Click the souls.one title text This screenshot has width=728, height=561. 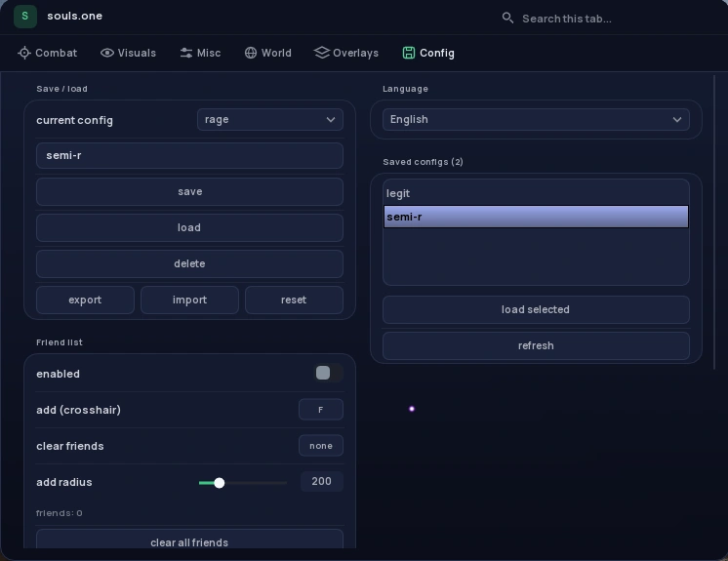click(x=75, y=16)
